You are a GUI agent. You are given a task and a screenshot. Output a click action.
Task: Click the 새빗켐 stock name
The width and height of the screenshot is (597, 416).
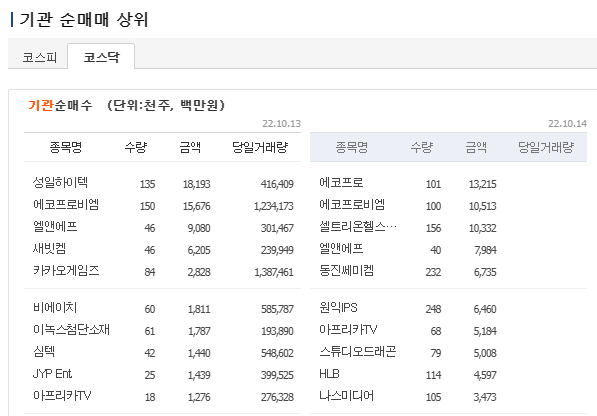49,249
